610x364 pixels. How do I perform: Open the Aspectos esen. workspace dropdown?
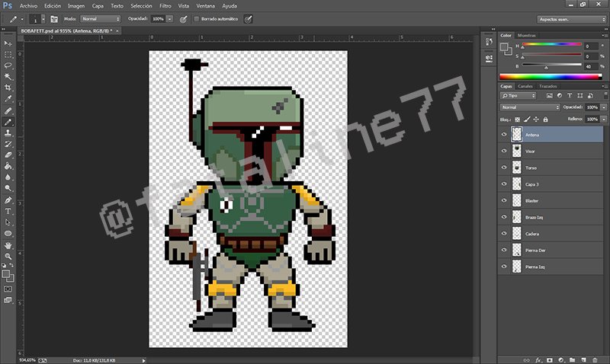[x=571, y=19]
